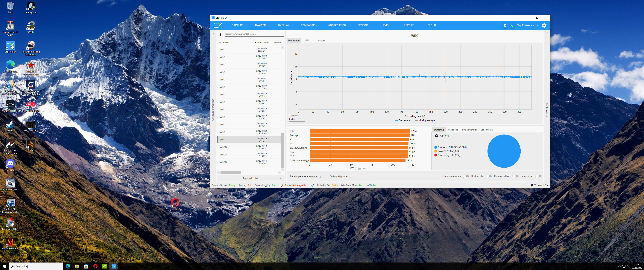Turn on Range slider toggle
Viewport: 644px width, 270px height.
click(x=538, y=176)
